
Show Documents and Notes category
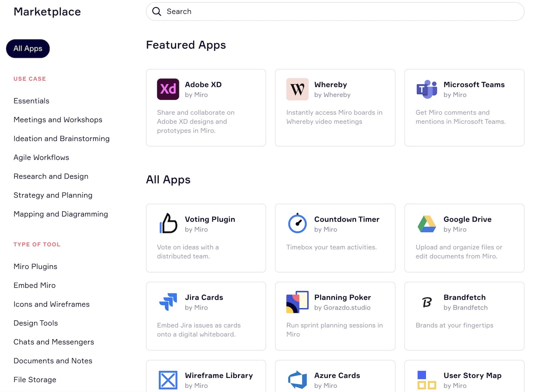pos(53,361)
